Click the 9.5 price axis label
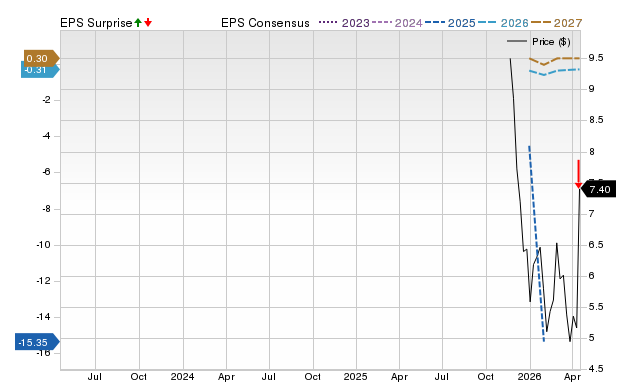Viewport: 640px width, 382px height. [x=596, y=58]
